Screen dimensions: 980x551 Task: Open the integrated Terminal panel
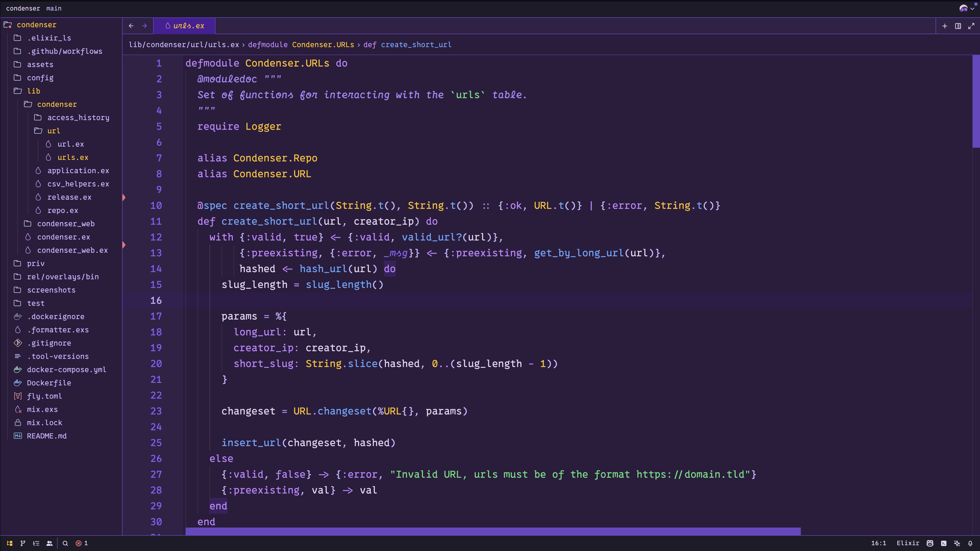[944, 543]
